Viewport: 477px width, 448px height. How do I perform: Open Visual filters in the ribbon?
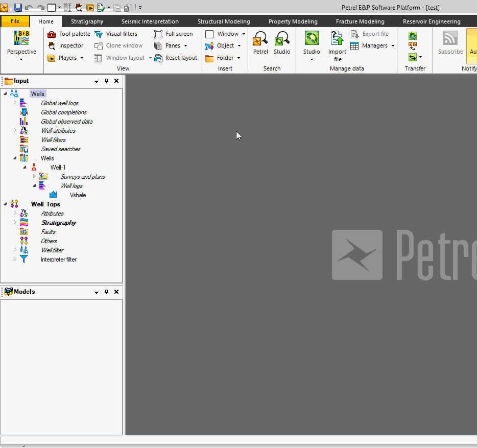tap(116, 34)
